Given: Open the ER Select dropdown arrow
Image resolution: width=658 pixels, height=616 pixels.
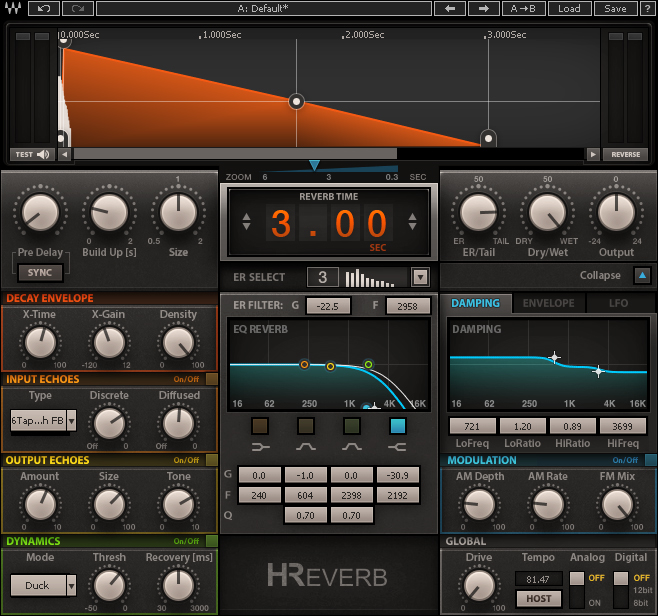Looking at the screenshot, I should (420, 277).
